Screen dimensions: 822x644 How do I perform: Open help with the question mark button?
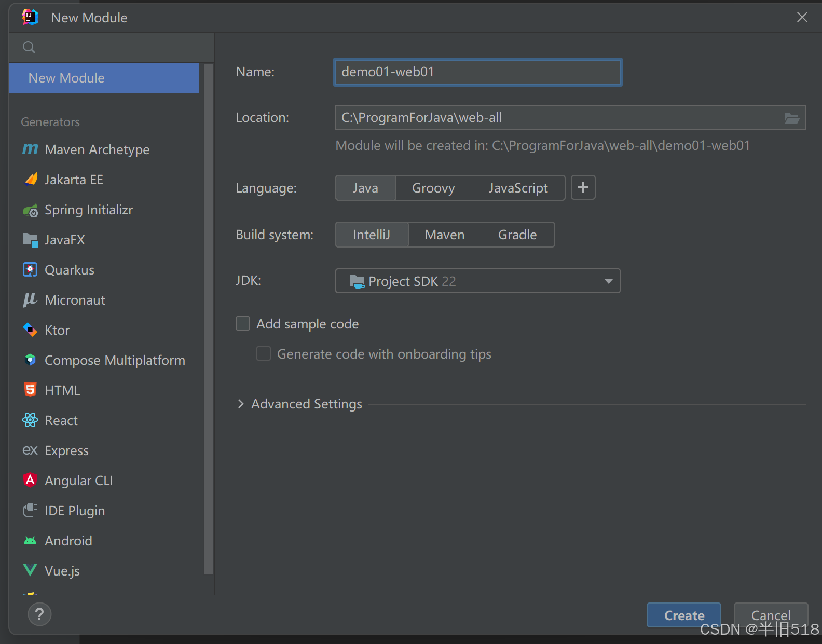tap(39, 614)
